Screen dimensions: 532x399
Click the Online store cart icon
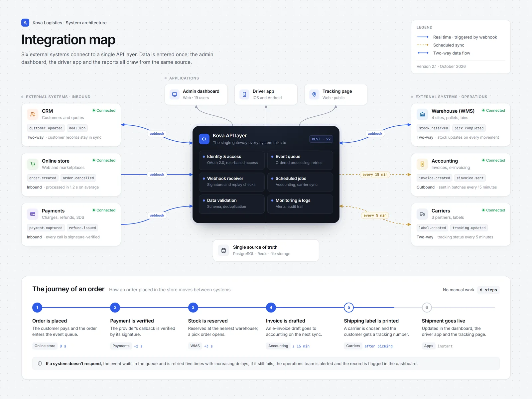33,164
